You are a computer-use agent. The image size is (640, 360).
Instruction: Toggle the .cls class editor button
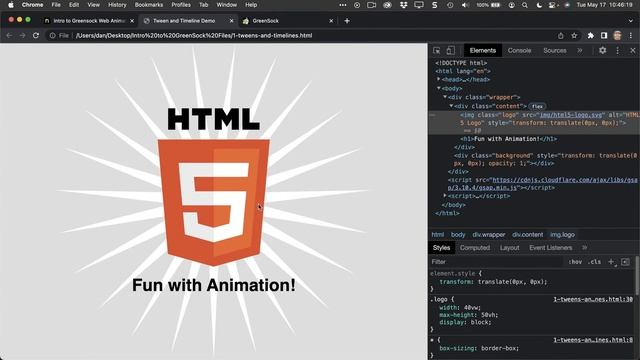[594, 262]
